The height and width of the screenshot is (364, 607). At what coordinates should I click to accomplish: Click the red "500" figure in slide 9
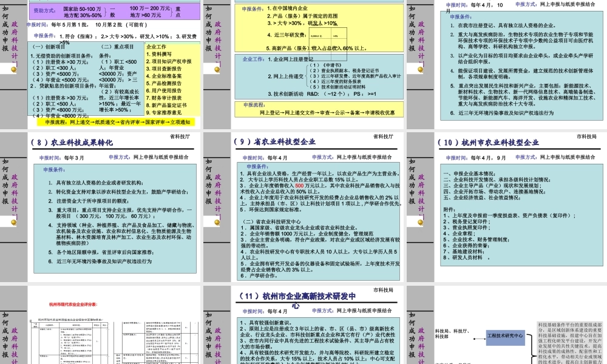pyautogui.click(x=299, y=186)
